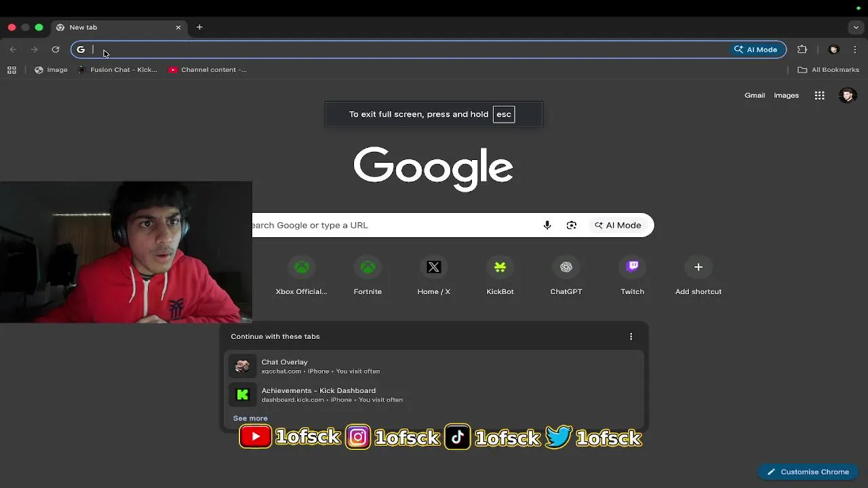Open Google apps launcher grid
The image size is (868, 488).
pyautogui.click(x=820, y=96)
